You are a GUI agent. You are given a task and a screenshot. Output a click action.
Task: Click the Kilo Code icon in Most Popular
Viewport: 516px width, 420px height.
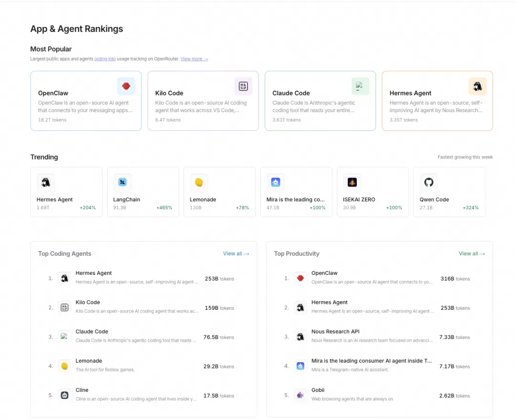pos(243,86)
